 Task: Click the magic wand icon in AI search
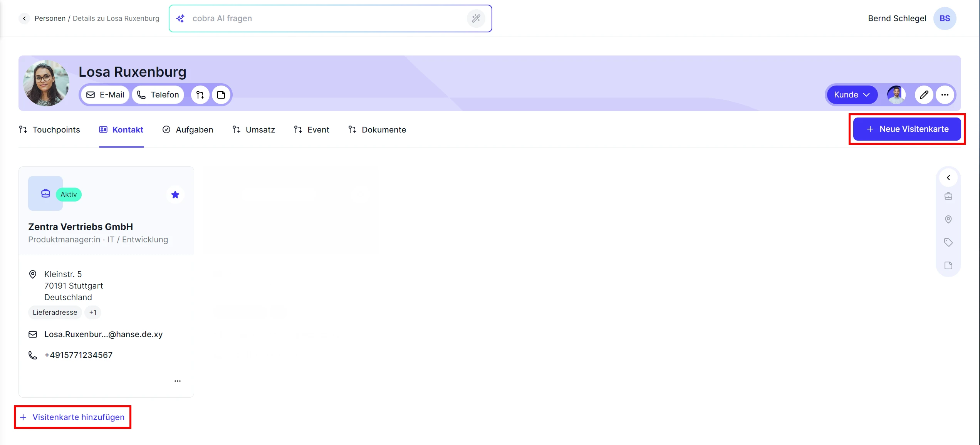click(476, 18)
